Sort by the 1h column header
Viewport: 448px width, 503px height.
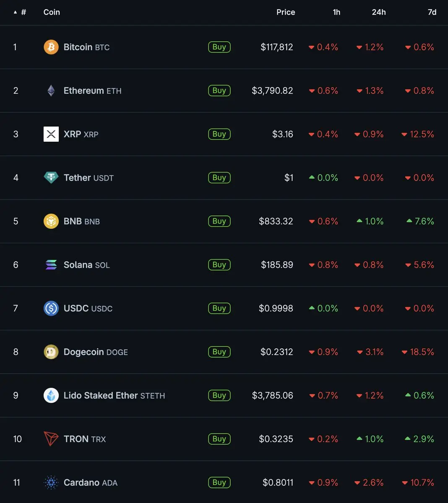336,12
